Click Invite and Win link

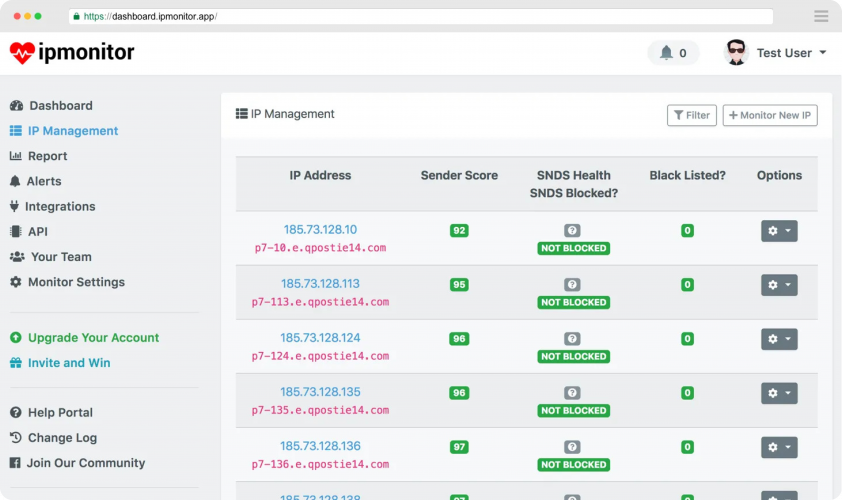[x=69, y=363]
